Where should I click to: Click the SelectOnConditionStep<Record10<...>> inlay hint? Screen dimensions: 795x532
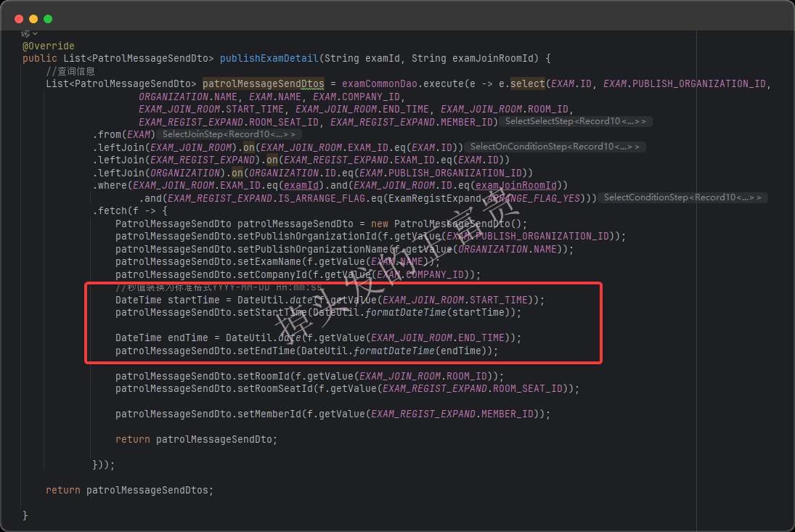pyautogui.click(x=555, y=147)
